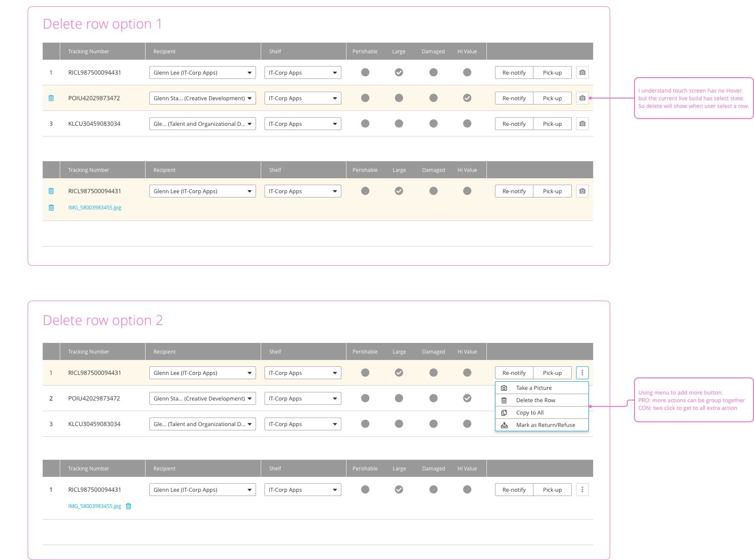
Task: Choose Copy to All from the open menu
Action: point(542,412)
